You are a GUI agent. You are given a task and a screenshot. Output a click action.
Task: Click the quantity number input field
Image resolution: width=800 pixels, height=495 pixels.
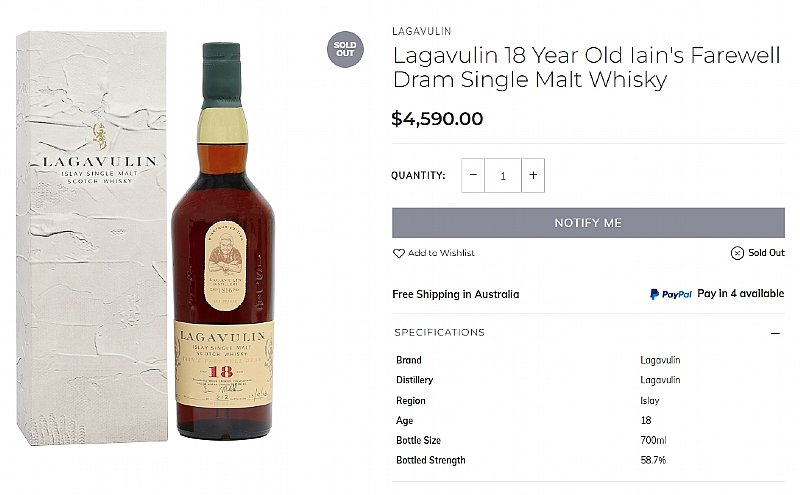[503, 175]
